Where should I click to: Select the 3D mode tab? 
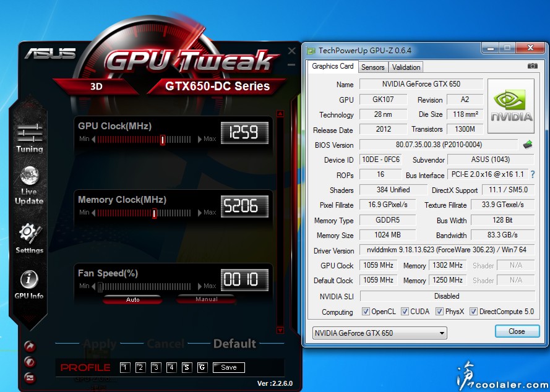[96, 87]
